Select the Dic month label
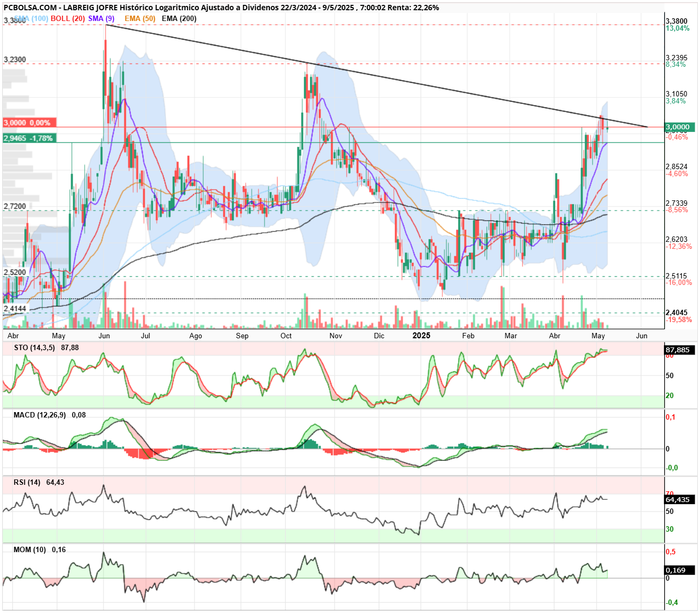The width and height of the screenshot is (700, 613). pos(379,336)
